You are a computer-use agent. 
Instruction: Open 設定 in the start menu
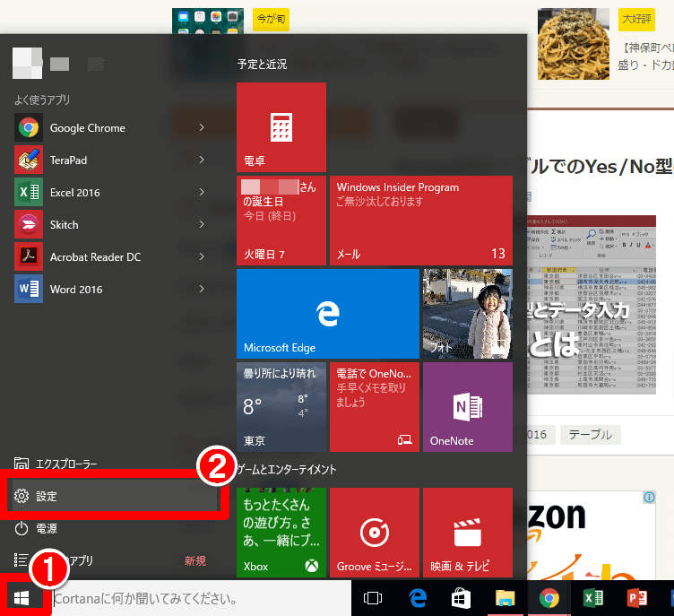point(115,496)
